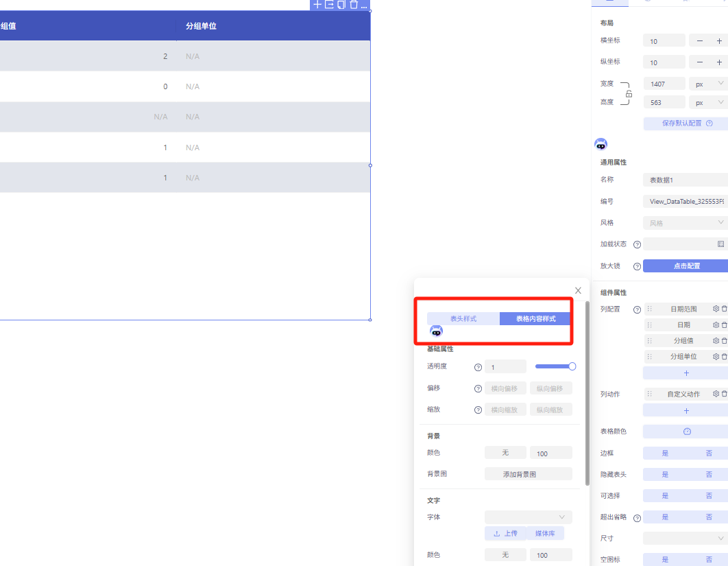The image size is (728, 566).
Task: Increase 横坐标 with plus button
Action: pyautogui.click(x=718, y=41)
